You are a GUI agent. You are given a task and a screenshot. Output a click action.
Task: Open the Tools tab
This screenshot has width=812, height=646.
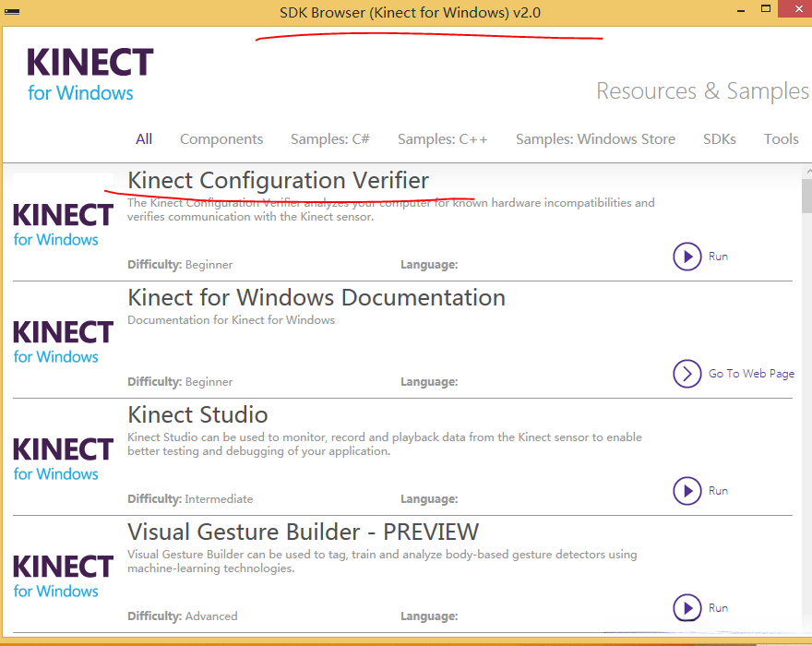[x=781, y=138]
